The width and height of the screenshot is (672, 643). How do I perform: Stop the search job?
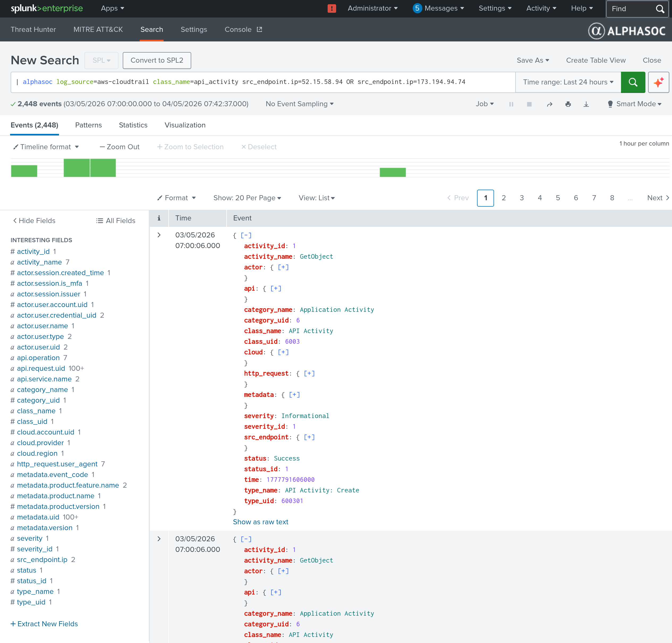pos(529,104)
